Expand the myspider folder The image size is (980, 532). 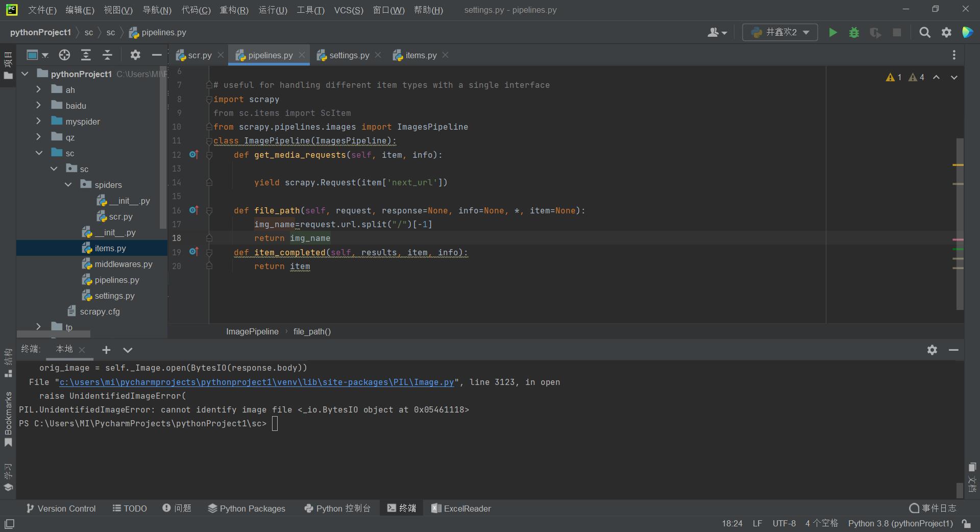point(38,122)
